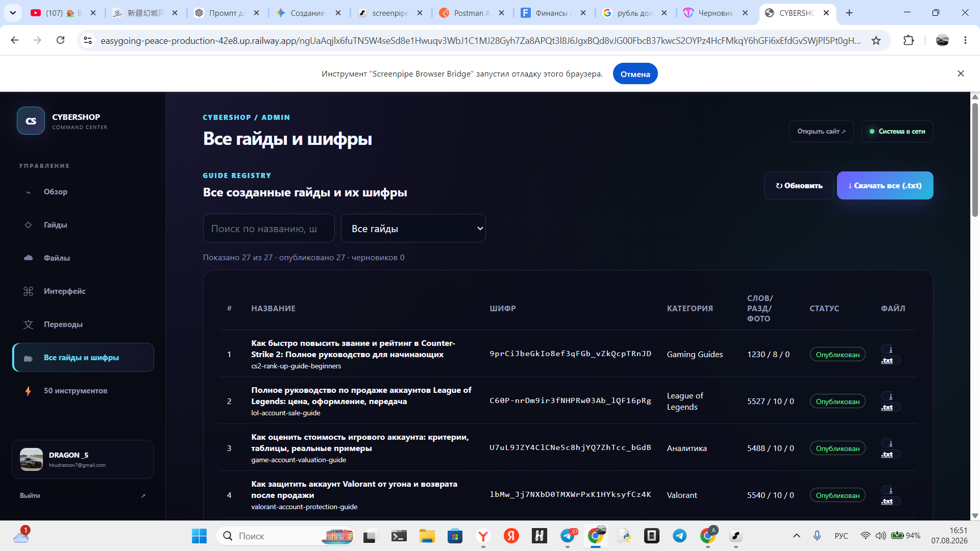The height and width of the screenshot is (551, 980).
Task: Open File Explorer from the taskbar
Action: point(427,536)
